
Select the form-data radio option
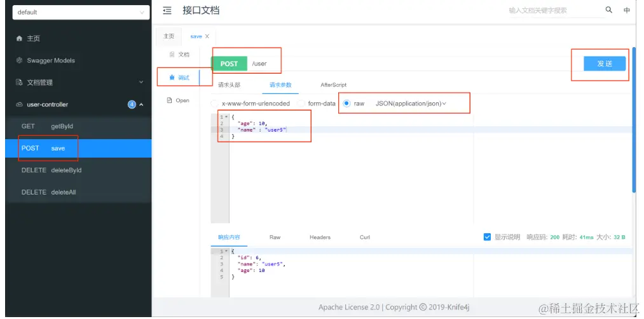tap(301, 104)
